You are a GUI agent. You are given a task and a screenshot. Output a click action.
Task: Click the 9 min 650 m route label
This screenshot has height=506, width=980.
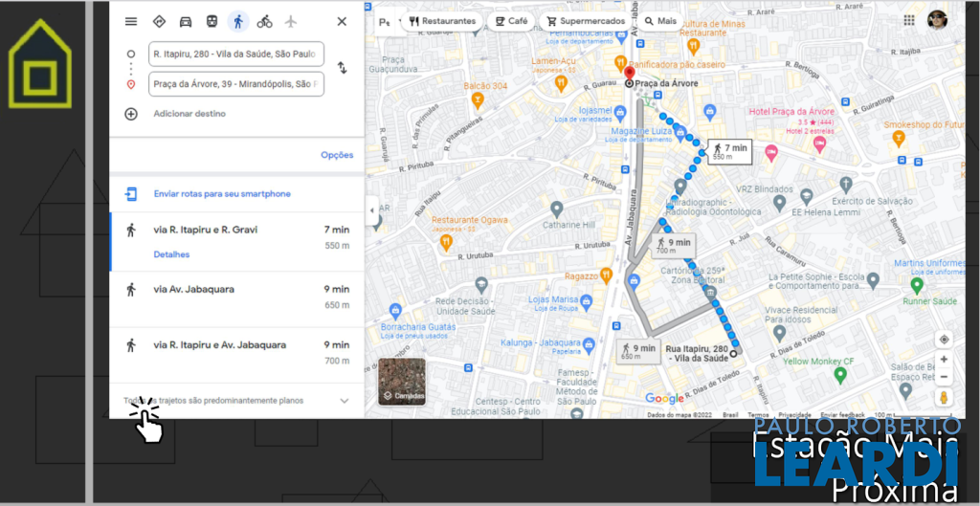[637, 351]
